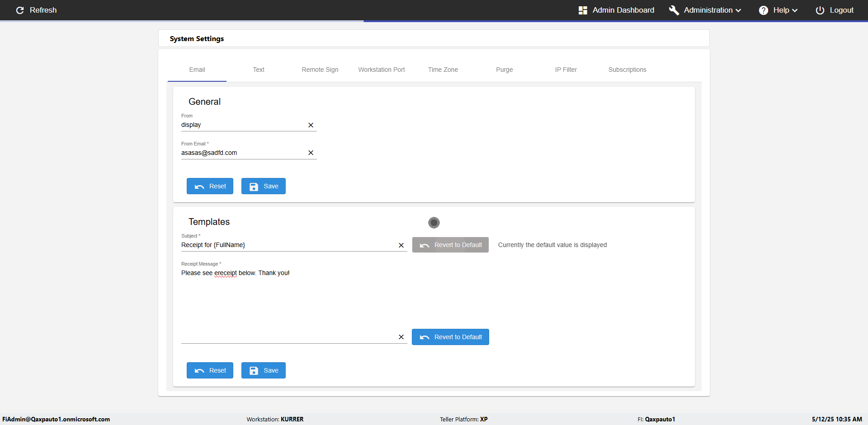This screenshot has width=868, height=425.
Task: Click 'Currently the default value is displayed' text
Action: pos(552,245)
